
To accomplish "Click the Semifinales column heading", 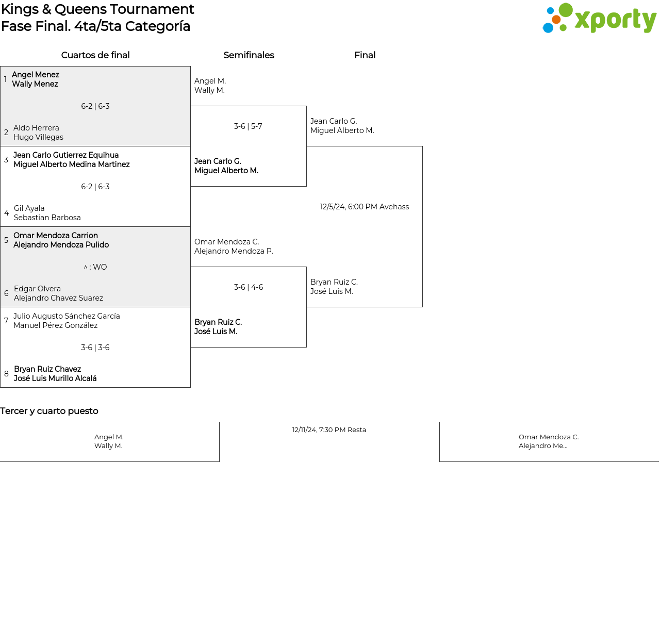I will tap(249, 55).
